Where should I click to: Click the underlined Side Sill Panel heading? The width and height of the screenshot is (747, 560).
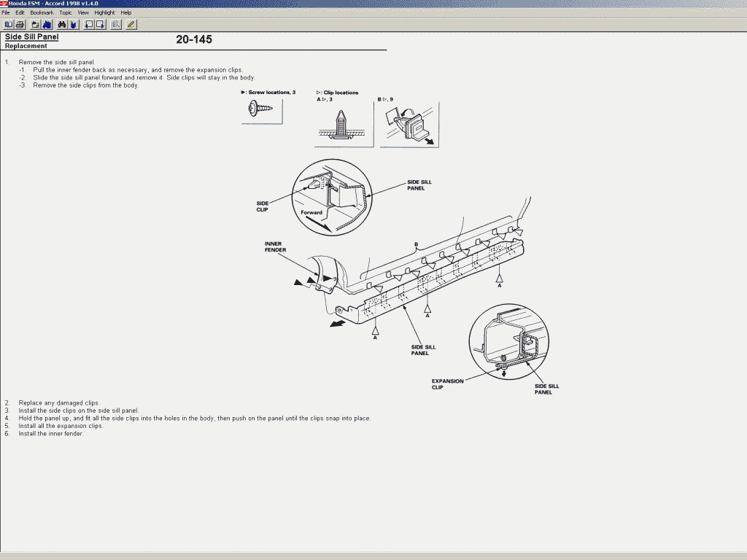tap(31, 36)
